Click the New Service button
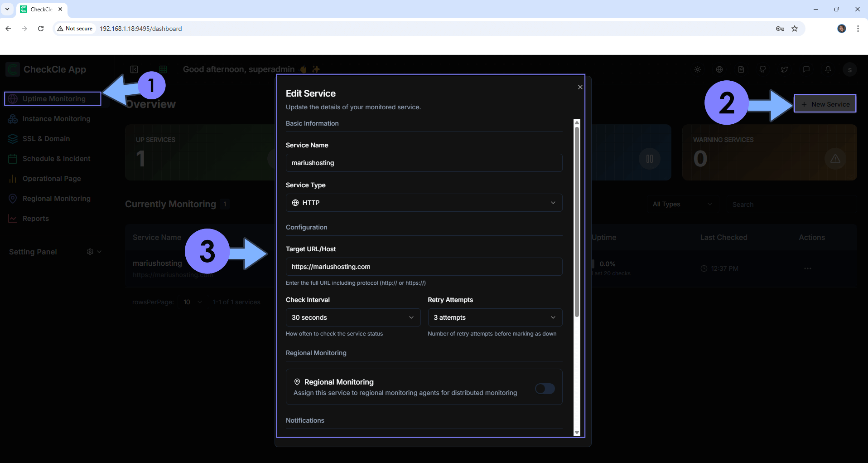This screenshot has width=868, height=463. [825, 104]
